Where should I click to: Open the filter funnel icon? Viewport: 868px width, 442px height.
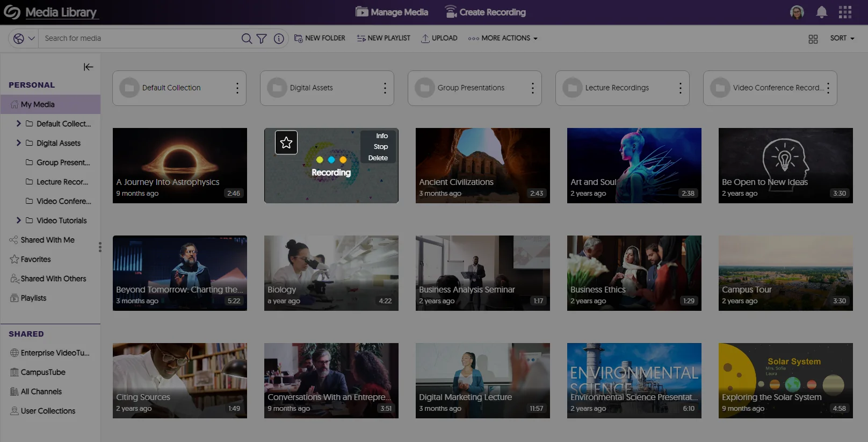pyautogui.click(x=262, y=38)
